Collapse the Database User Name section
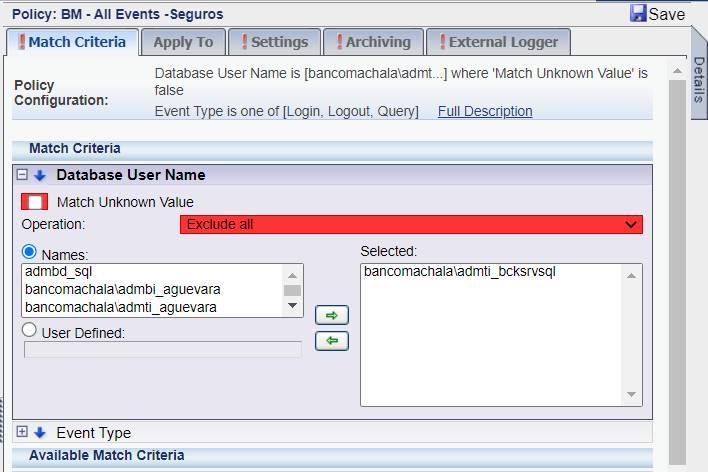The width and height of the screenshot is (708, 472). click(22, 174)
